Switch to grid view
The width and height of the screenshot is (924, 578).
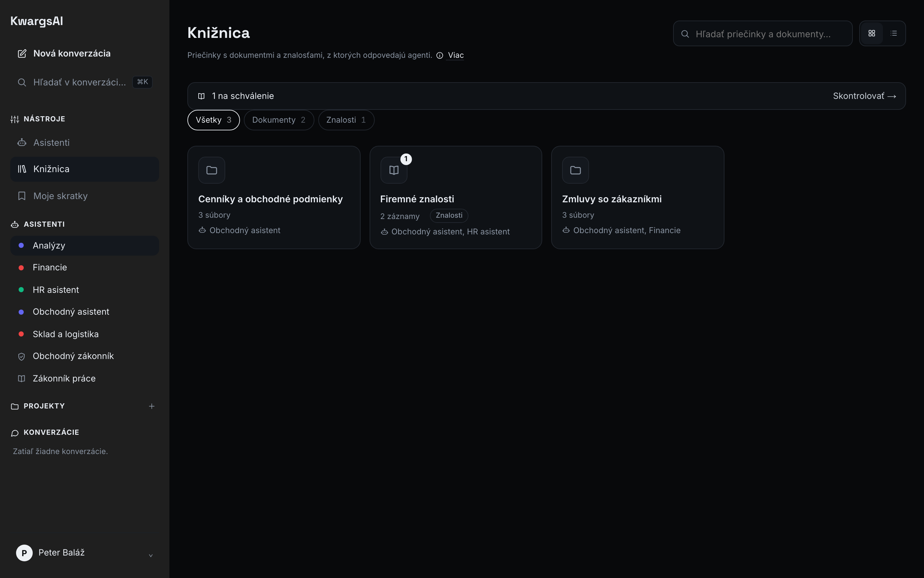[x=872, y=33]
